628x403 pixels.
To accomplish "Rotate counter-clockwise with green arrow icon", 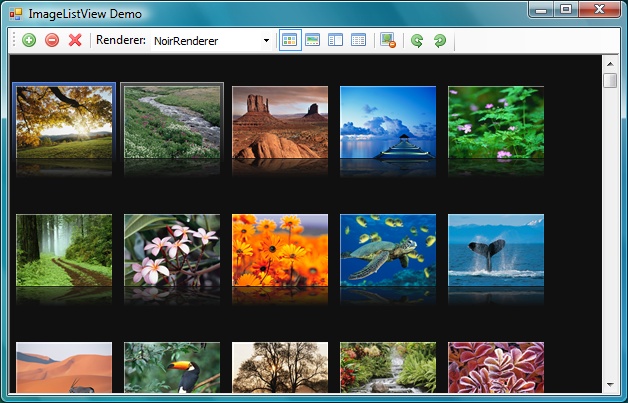I will tap(417, 40).
